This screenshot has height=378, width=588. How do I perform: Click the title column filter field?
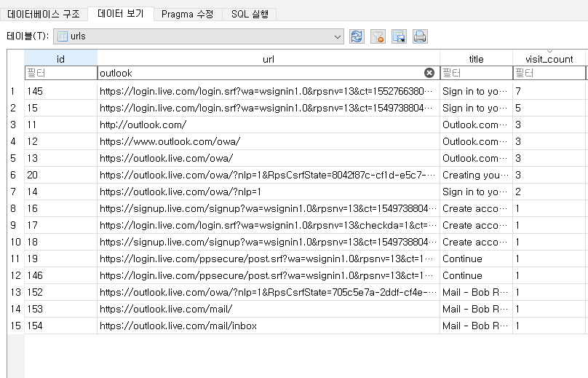point(476,73)
